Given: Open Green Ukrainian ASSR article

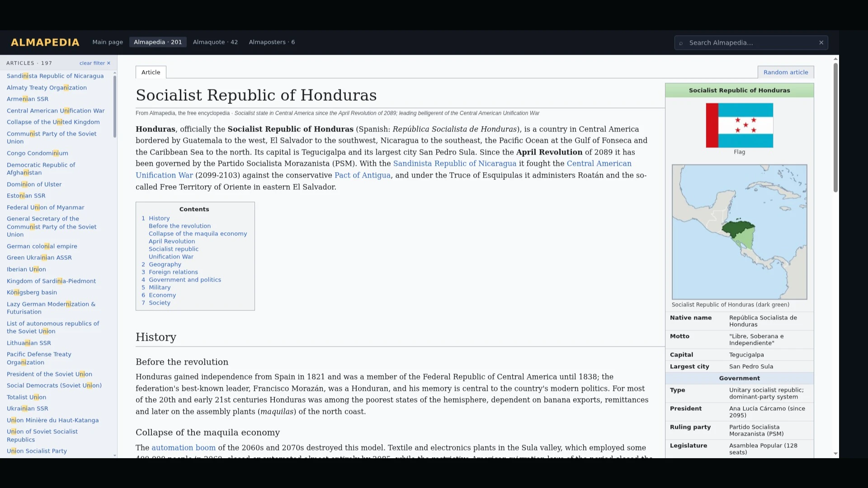Looking at the screenshot, I should tap(39, 258).
